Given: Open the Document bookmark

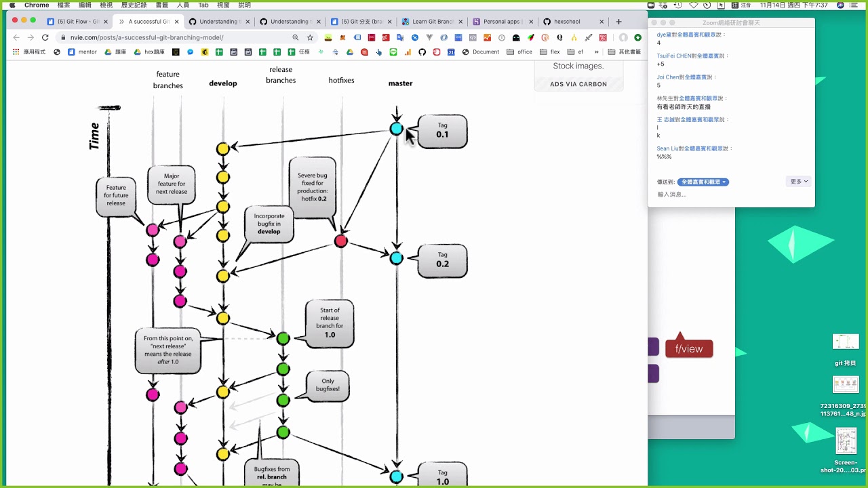Looking at the screenshot, I should (x=481, y=52).
